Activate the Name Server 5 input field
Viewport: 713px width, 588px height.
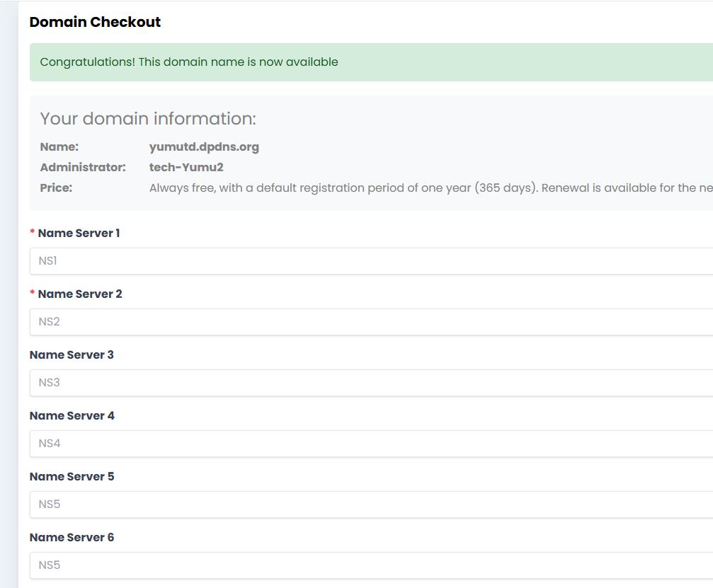(x=371, y=505)
